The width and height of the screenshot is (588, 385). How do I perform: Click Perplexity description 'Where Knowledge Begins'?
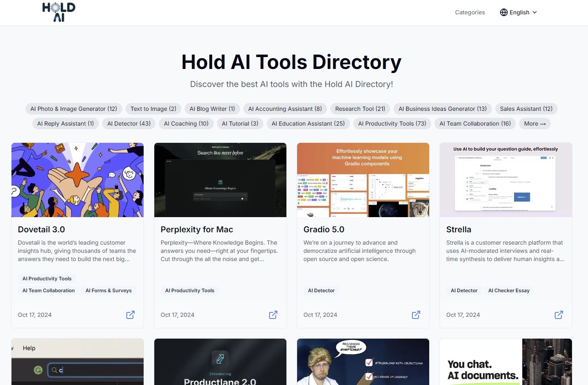[x=219, y=251]
